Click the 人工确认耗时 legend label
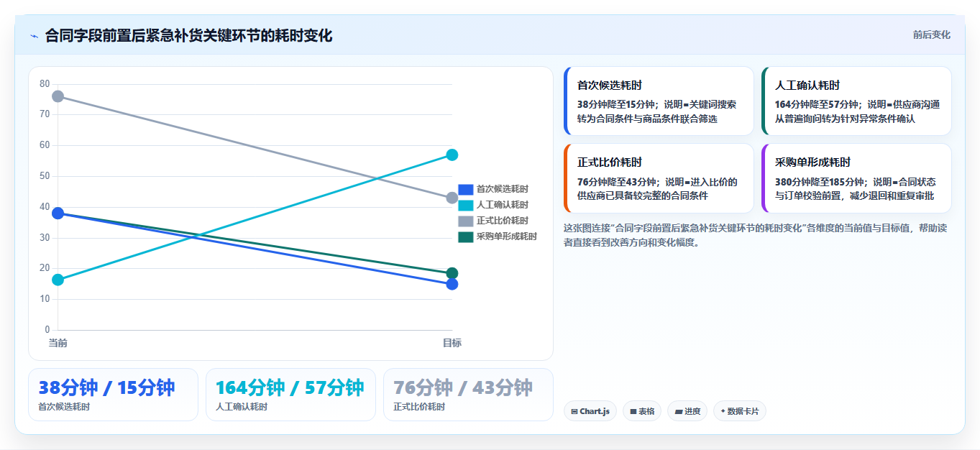This screenshot has width=980, height=450. (x=503, y=205)
